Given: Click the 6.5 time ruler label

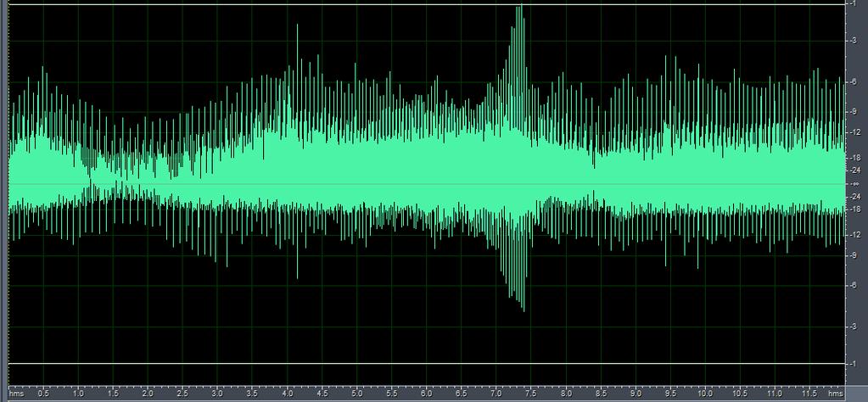Looking at the screenshot, I should pyautogui.click(x=461, y=394).
